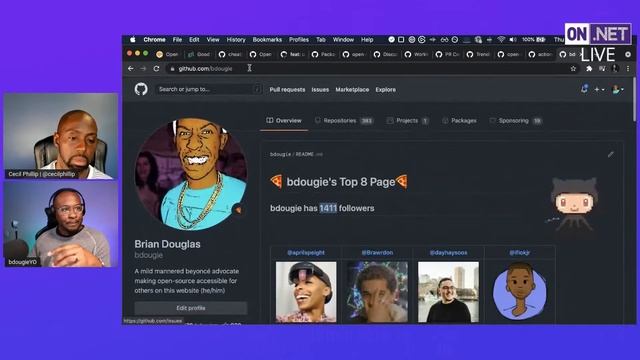
Task: Open the Chrome three-dot menu
Action: point(628,69)
